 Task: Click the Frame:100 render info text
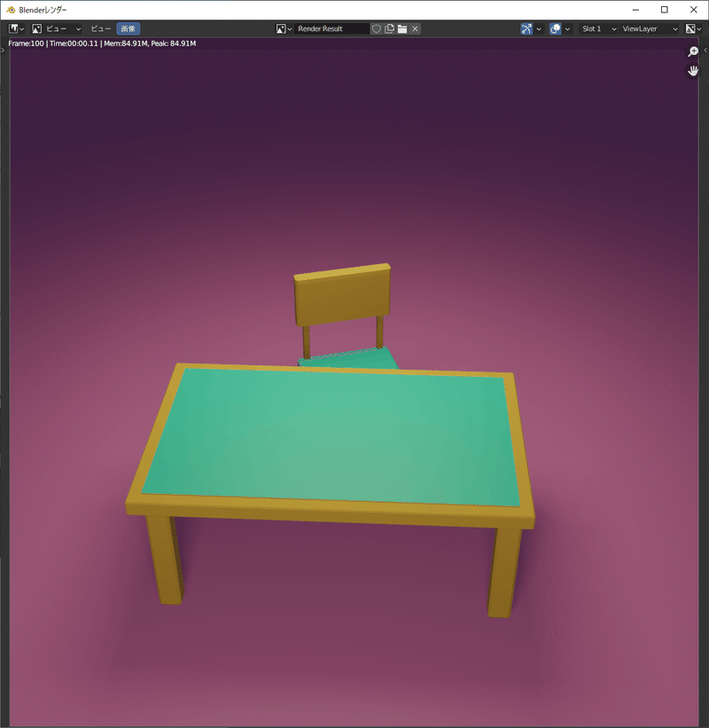pyautogui.click(x=102, y=43)
